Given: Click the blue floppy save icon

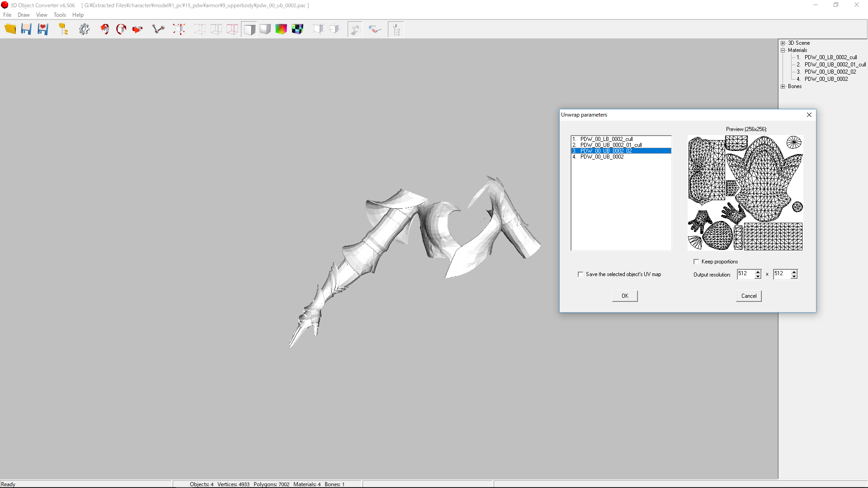Looking at the screenshot, I should tap(26, 29).
